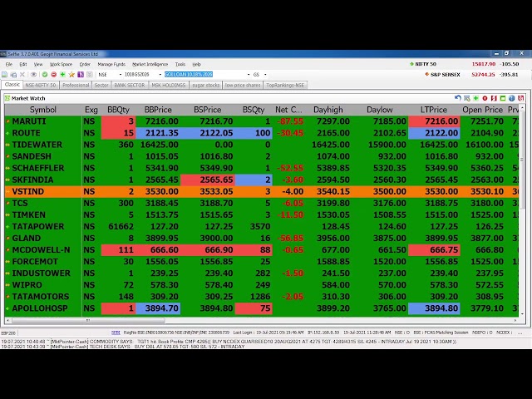
Task: Click the blue undo arrow in Market Watch
Action: coord(458,98)
